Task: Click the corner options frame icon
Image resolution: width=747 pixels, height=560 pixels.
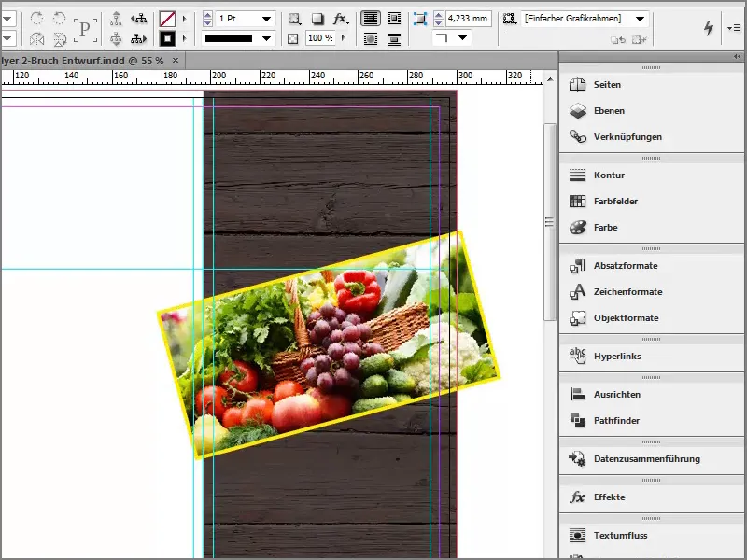Action: (x=419, y=19)
